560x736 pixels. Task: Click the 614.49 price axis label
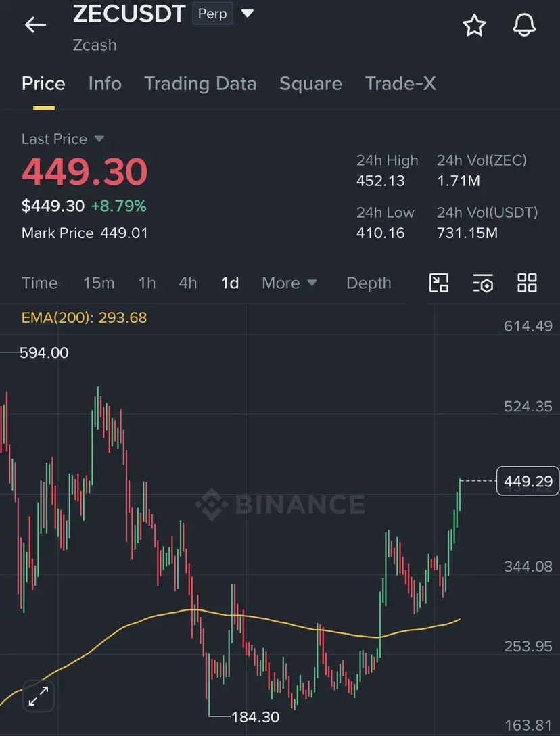click(x=528, y=326)
